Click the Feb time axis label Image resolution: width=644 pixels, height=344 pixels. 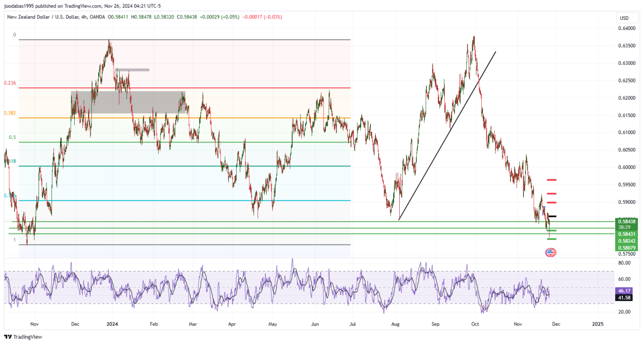coord(153,324)
